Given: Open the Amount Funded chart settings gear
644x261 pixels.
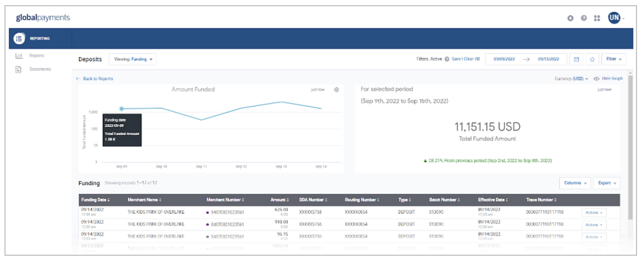Looking at the screenshot, I should click(336, 90).
